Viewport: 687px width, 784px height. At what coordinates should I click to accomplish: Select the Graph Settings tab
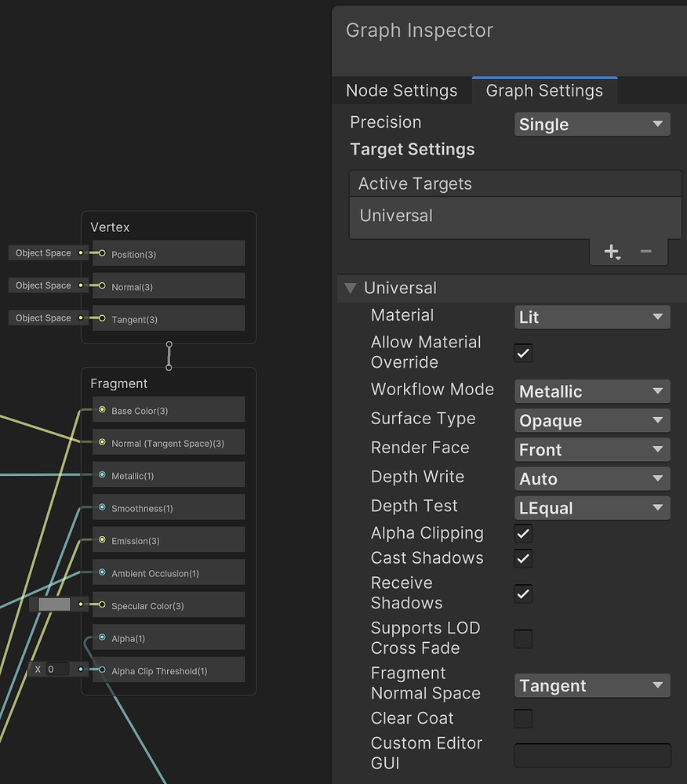[544, 90]
